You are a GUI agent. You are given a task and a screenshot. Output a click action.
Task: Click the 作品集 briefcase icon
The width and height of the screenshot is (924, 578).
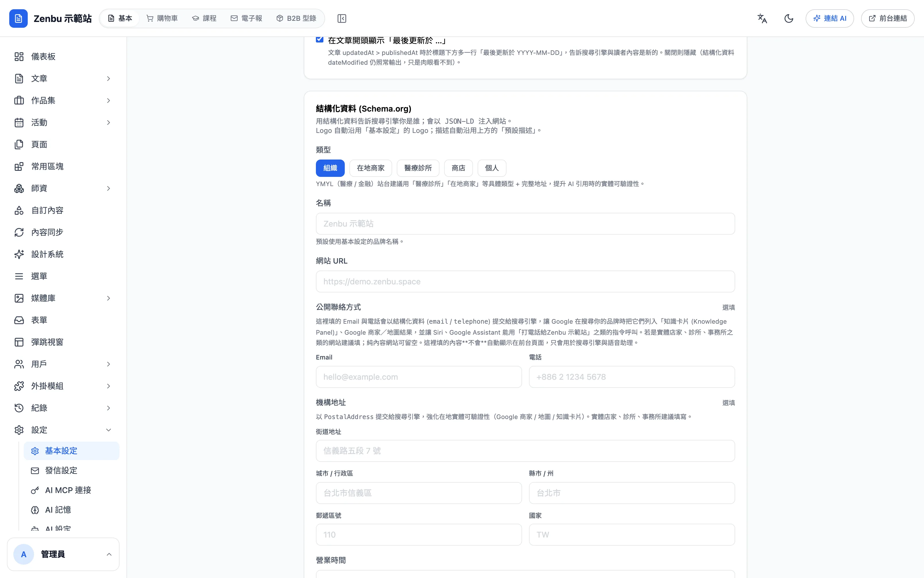pyautogui.click(x=19, y=101)
